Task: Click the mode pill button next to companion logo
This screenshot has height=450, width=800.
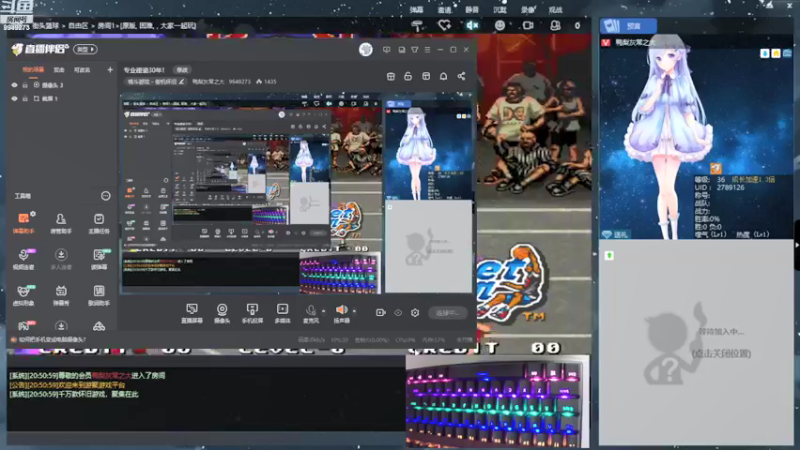Action: click(85, 49)
